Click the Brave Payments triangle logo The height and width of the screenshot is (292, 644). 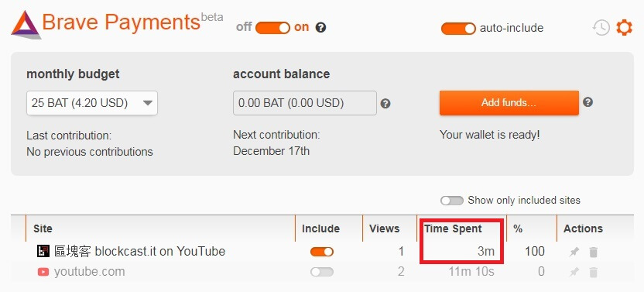click(26, 25)
